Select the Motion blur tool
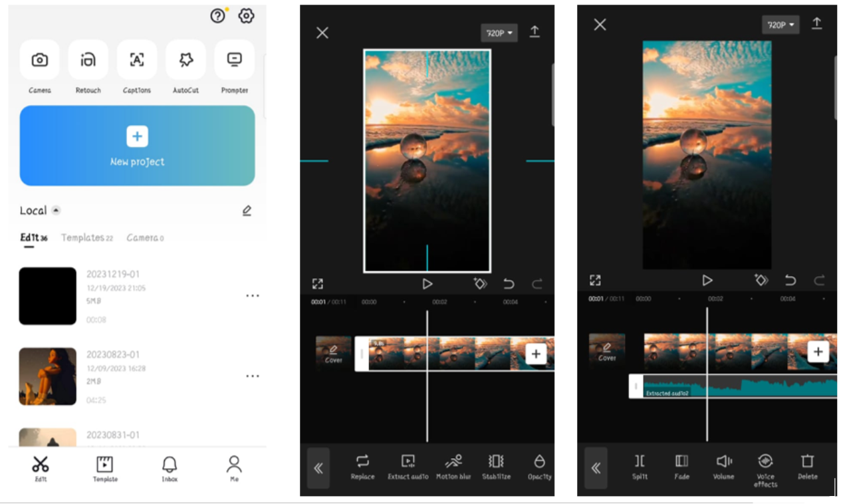Screen dimensions: 847x504 [x=453, y=467]
